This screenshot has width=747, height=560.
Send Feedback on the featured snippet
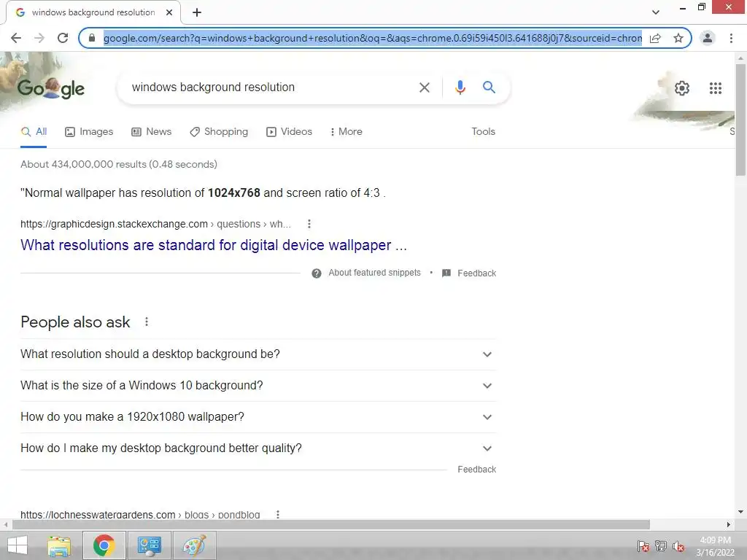click(469, 273)
